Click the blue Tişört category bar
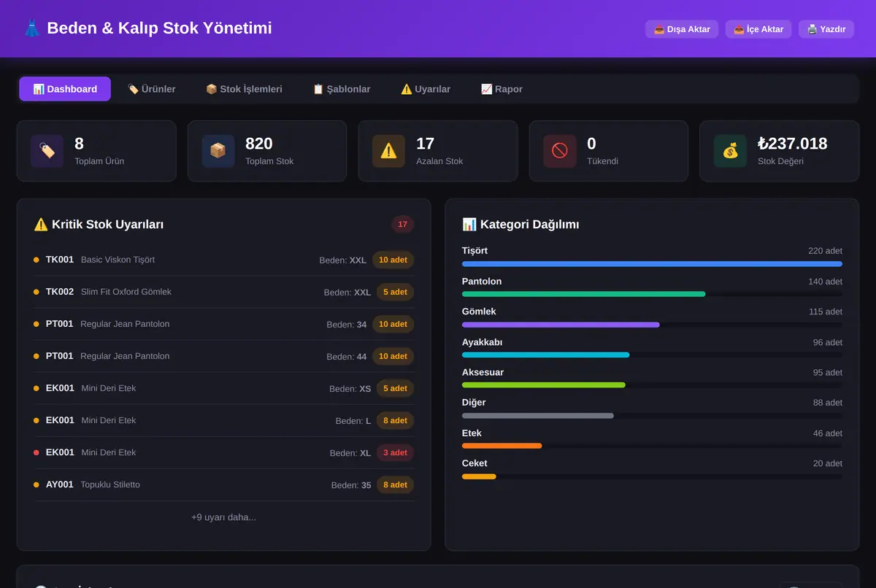The image size is (876, 588). (652, 264)
